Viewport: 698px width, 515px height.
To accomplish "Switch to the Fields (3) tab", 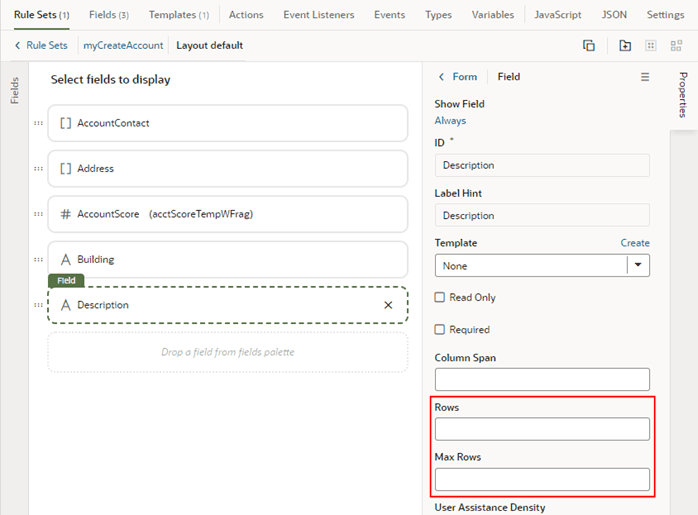I will tap(109, 15).
